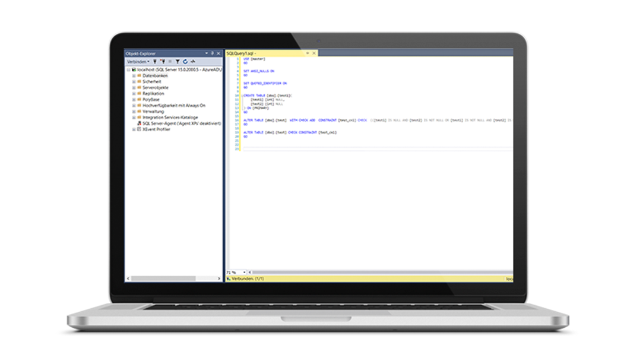Pin the Objekt-Explorer panel
This screenshot has height=364, width=643.
212,53
